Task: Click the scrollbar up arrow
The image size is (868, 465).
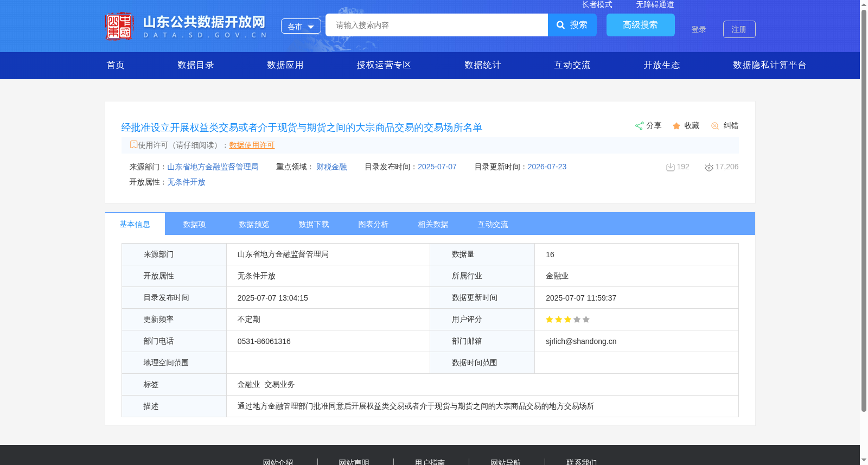Action: tap(864, 4)
